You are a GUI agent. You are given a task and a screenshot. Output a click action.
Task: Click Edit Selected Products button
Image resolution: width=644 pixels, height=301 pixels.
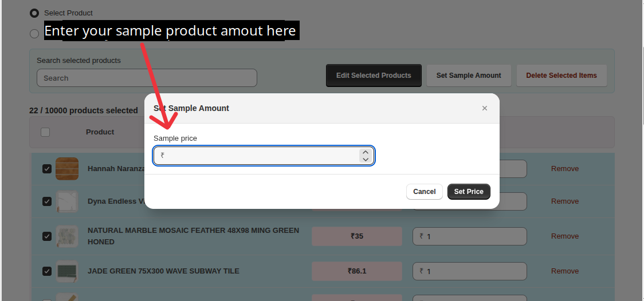tap(374, 76)
